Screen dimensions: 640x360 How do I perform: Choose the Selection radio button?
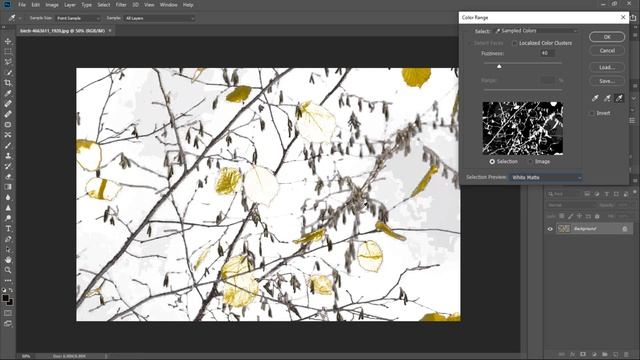tap(492, 162)
